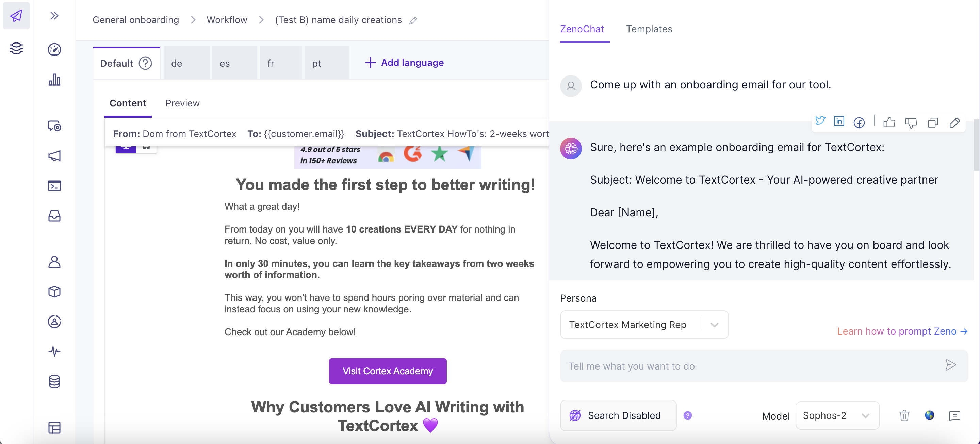Open the bar chart analytics icon

click(54, 80)
